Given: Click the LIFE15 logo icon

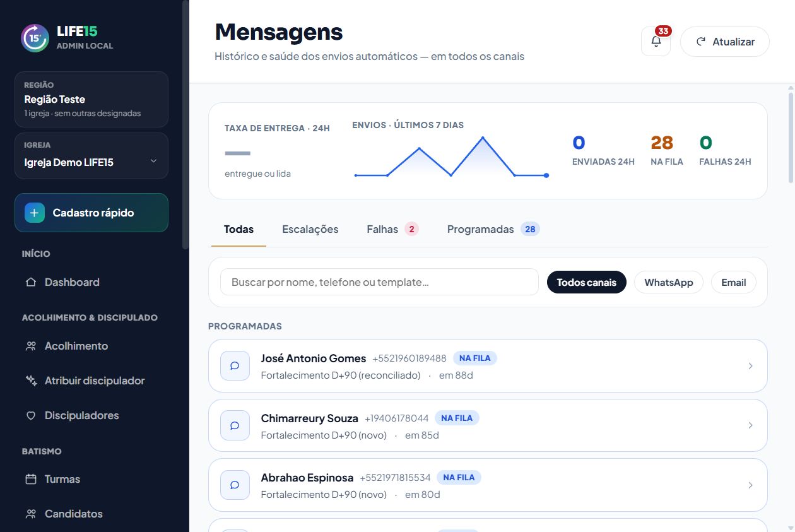Looking at the screenshot, I should click(35, 38).
